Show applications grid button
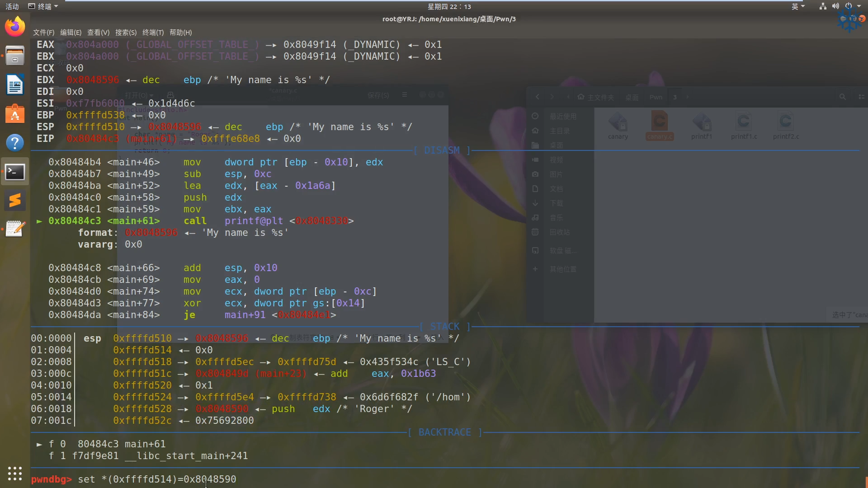Viewport: 868px width, 488px height. tap(15, 473)
